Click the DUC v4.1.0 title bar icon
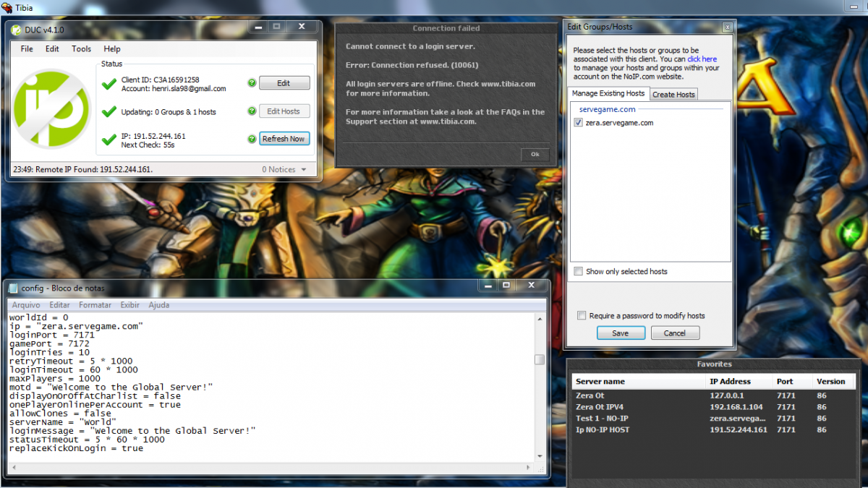The image size is (868, 488). [x=16, y=30]
